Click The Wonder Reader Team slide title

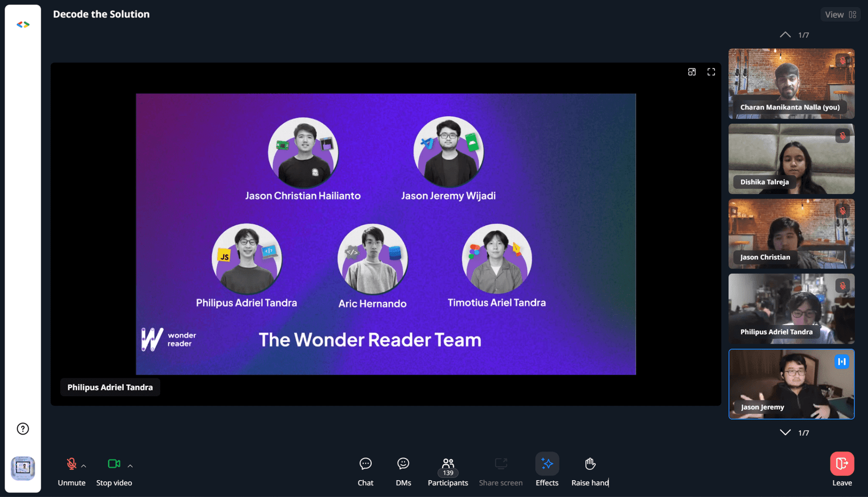tap(370, 340)
